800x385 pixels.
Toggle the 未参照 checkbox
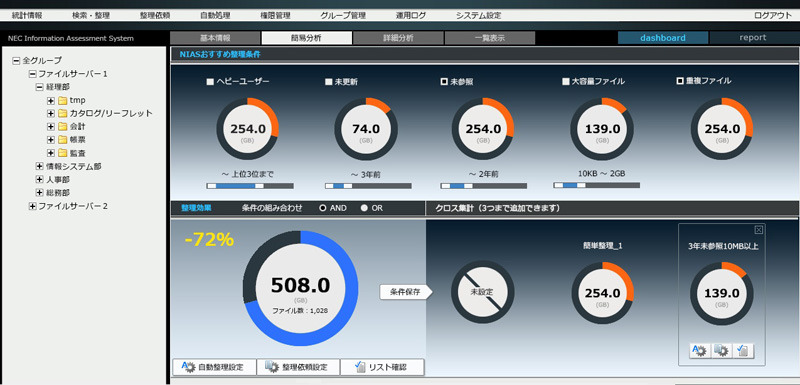[x=444, y=82]
